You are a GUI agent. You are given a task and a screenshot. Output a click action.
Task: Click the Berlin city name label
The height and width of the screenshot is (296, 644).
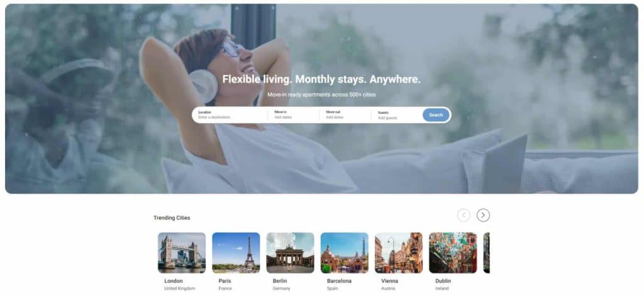coord(280,281)
